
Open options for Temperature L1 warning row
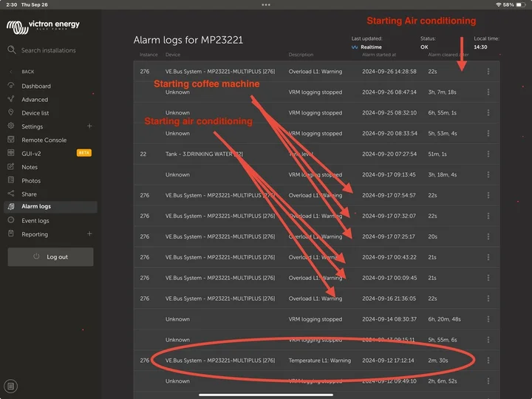(x=488, y=361)
